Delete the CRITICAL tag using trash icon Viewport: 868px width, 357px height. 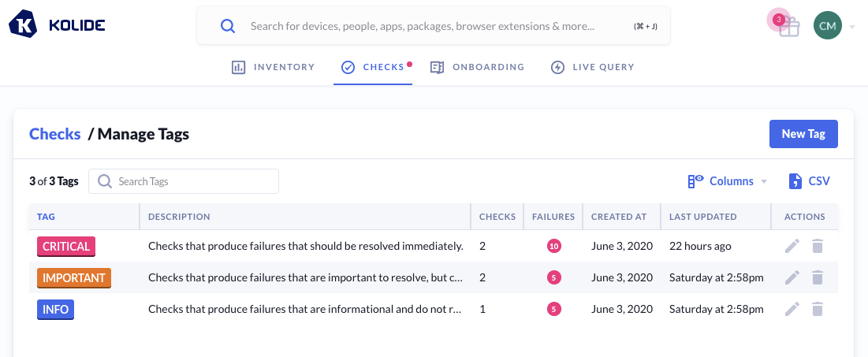(818, 246)
